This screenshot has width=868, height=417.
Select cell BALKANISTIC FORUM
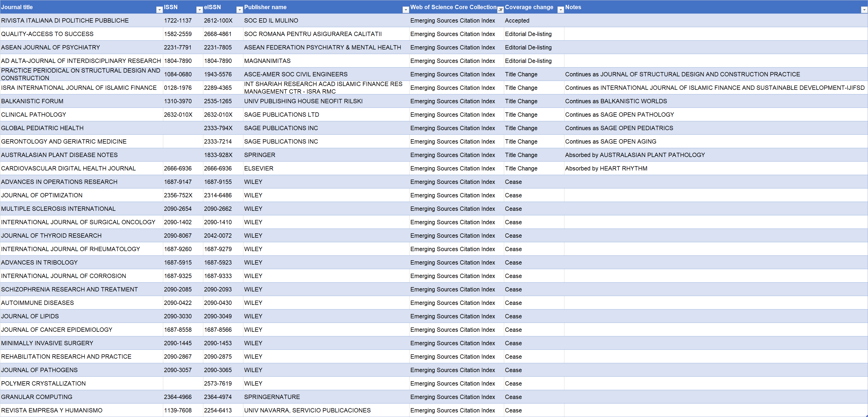tap(81, 101)
